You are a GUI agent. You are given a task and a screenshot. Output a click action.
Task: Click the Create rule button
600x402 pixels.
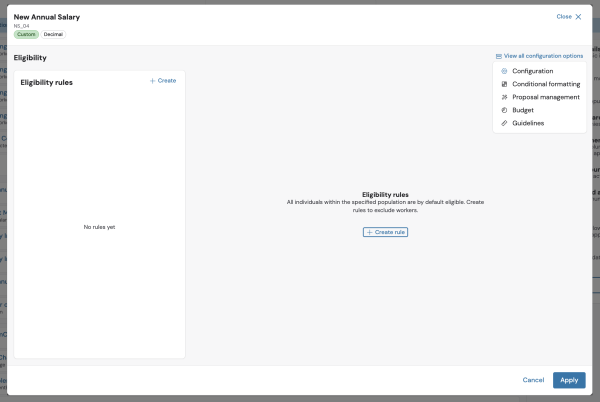coord(385,232)
